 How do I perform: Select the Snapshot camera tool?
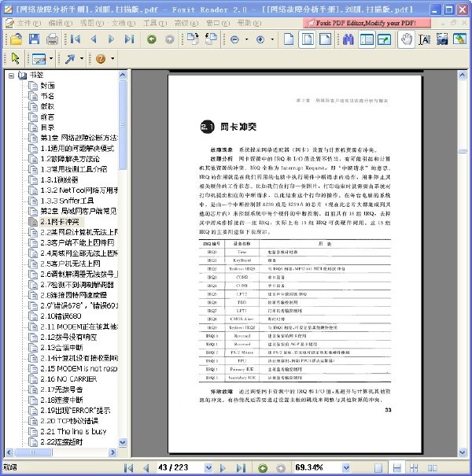tap(442, 39)
